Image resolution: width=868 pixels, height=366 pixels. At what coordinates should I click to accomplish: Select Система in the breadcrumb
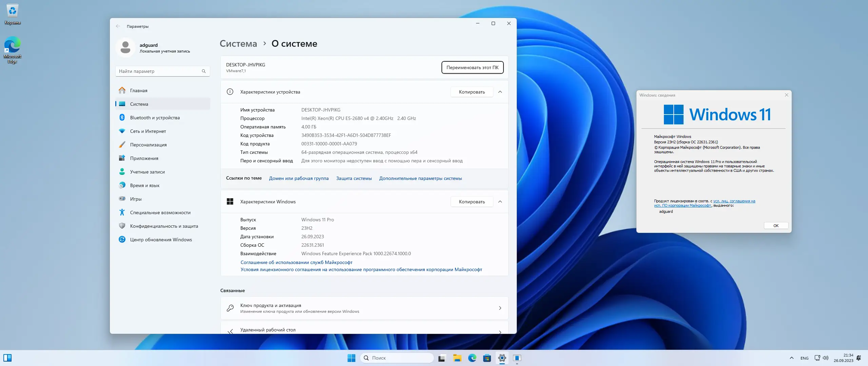coord(238,43)
